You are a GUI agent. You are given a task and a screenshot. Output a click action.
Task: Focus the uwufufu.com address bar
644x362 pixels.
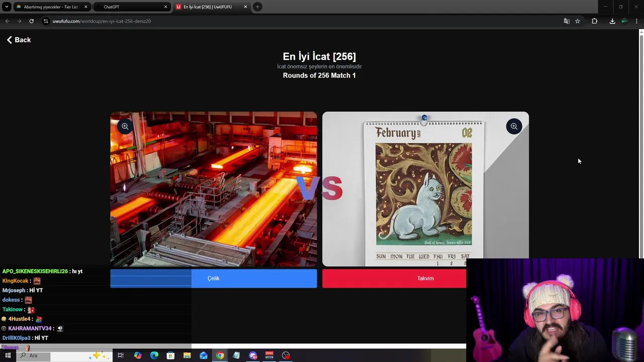[x=302, y=21]
